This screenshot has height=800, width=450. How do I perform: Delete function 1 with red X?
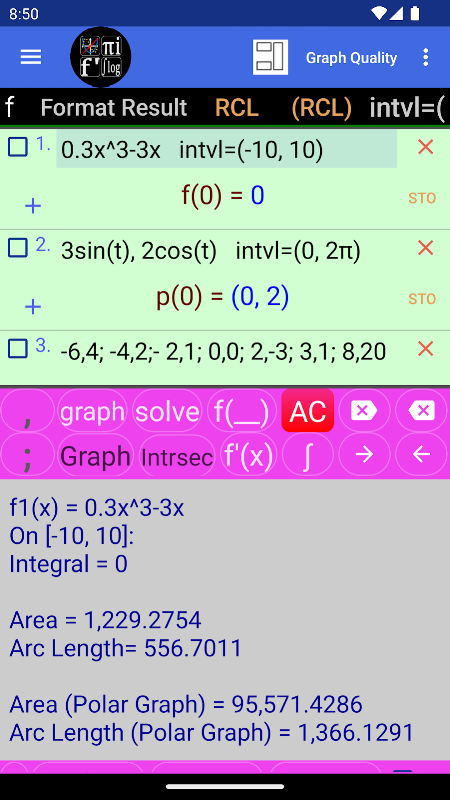(x=425, y=147)
